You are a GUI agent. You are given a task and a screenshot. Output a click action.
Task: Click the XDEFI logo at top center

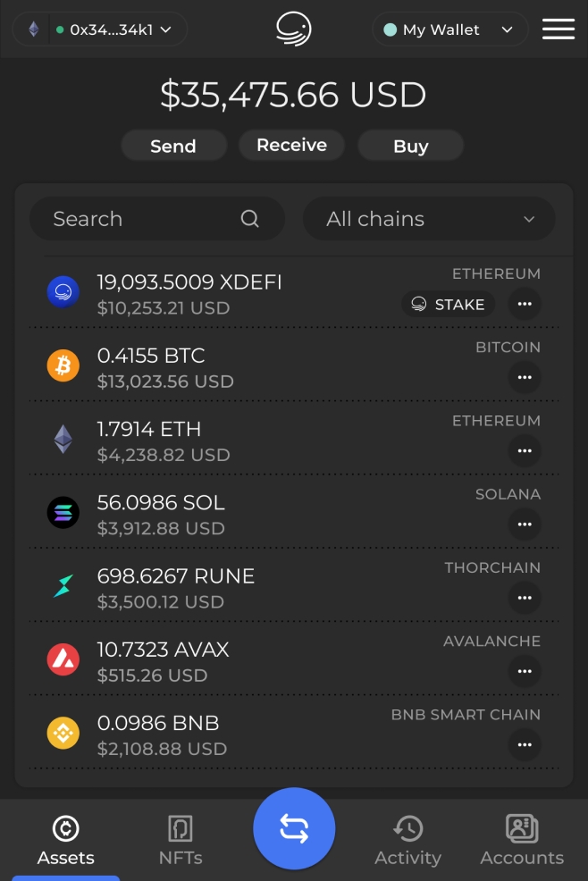pos(293,29)
